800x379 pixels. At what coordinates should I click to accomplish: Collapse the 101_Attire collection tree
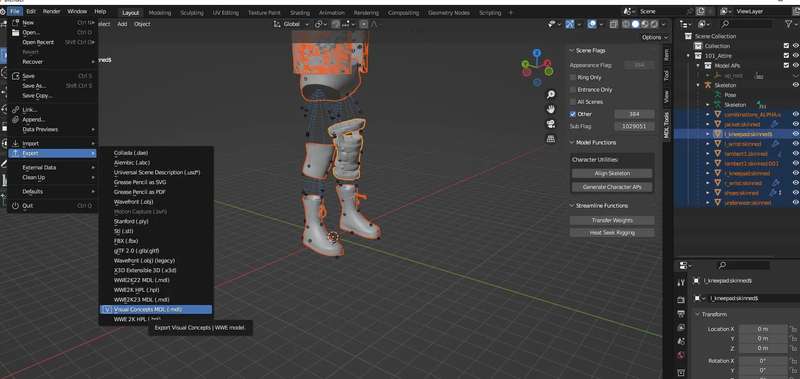688,56
